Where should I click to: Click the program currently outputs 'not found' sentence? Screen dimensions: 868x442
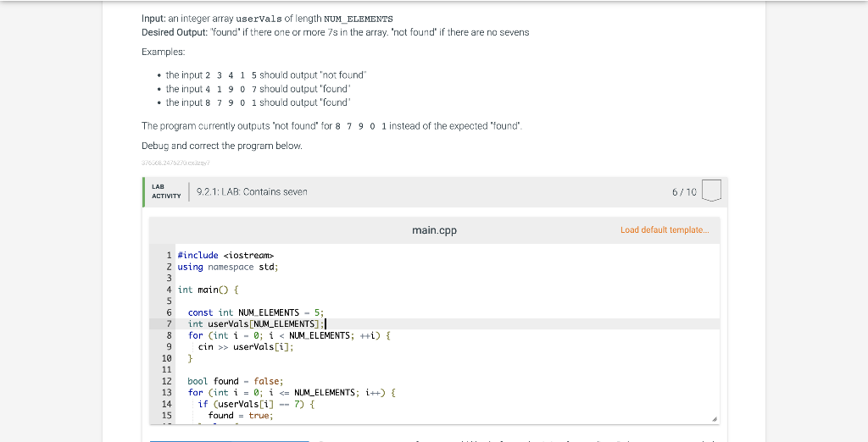pyautogui.click(x=332, y=126)
